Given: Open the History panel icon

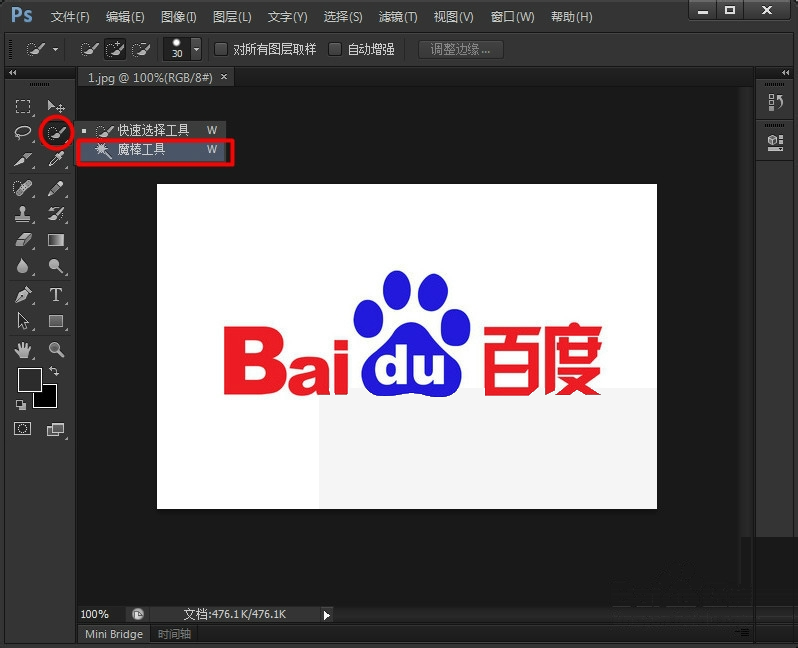Looking at the screenshot, I should tap(775, 102).
